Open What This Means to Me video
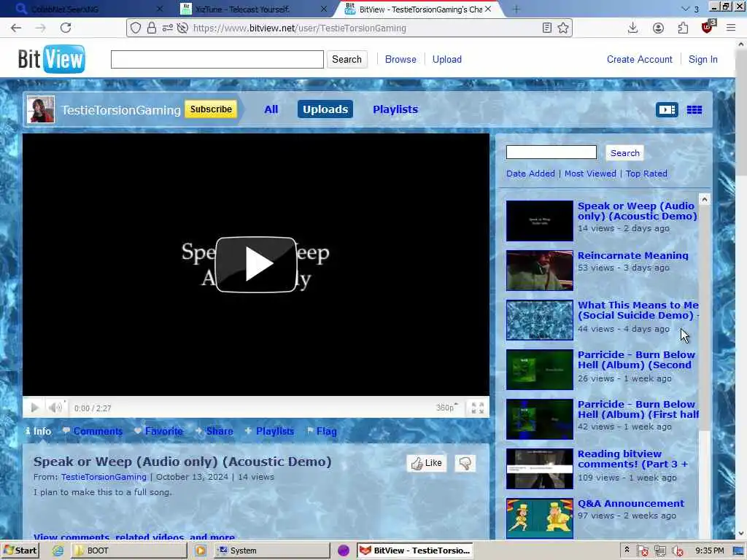 click(x=638, y=311)
